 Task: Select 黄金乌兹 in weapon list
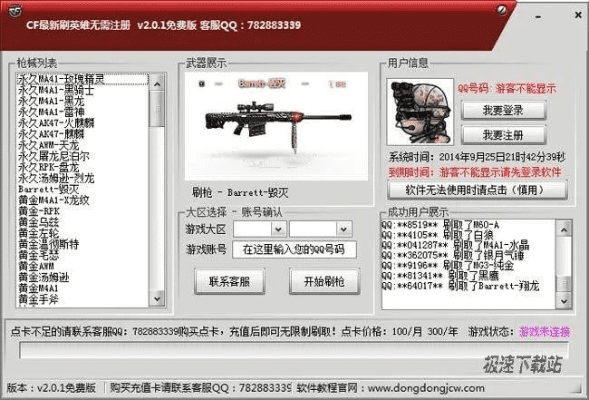(38, 222)
